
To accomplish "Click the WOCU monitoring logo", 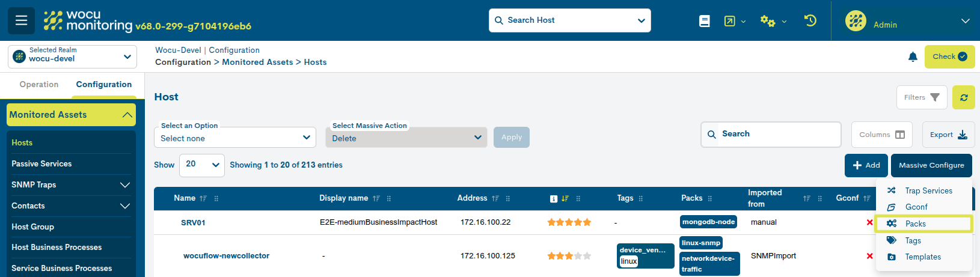I will tap(88, 20).
